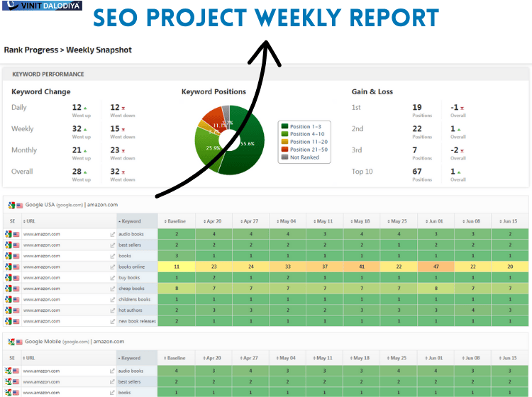Click the Google icon in Google USA header
532x397 pixels.
(11, 205)
